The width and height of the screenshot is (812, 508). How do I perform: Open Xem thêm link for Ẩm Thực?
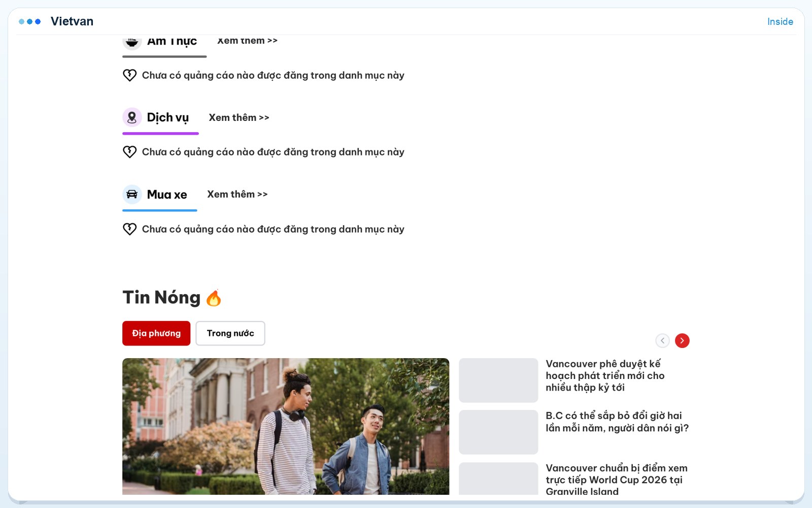point(247,41)
